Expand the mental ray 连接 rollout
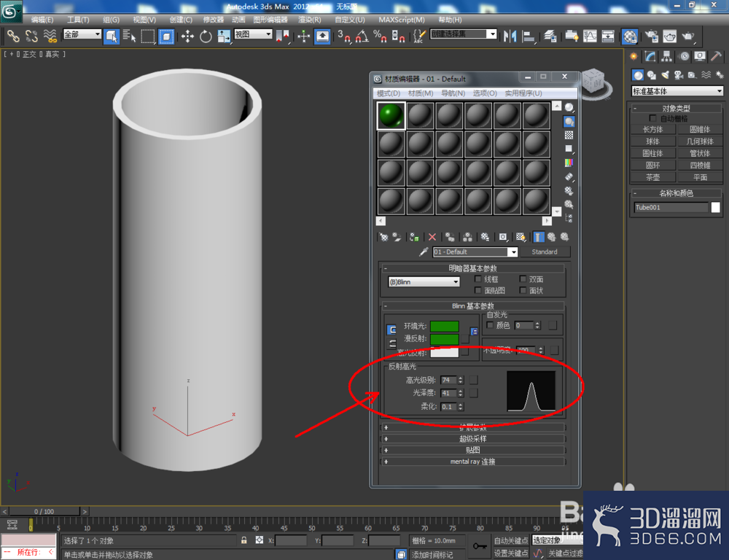729x560 pixels. click(x=473, y=462)
